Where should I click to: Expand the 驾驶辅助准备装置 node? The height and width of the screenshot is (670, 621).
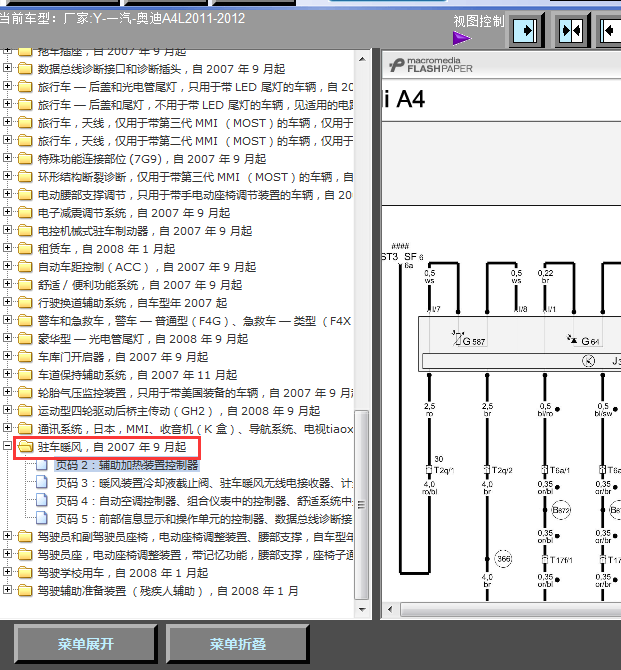tap(7, 590)
